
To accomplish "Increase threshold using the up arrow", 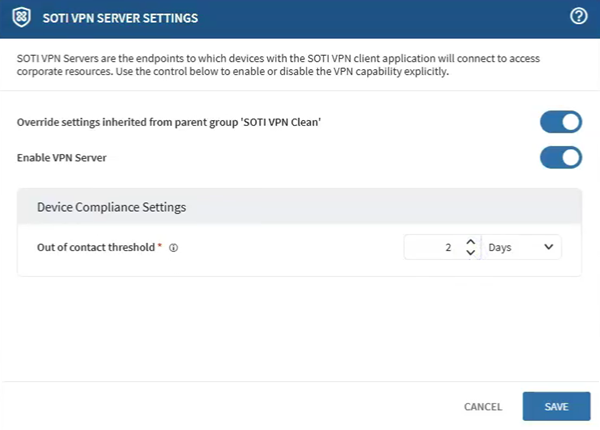I will coord(471,242).
